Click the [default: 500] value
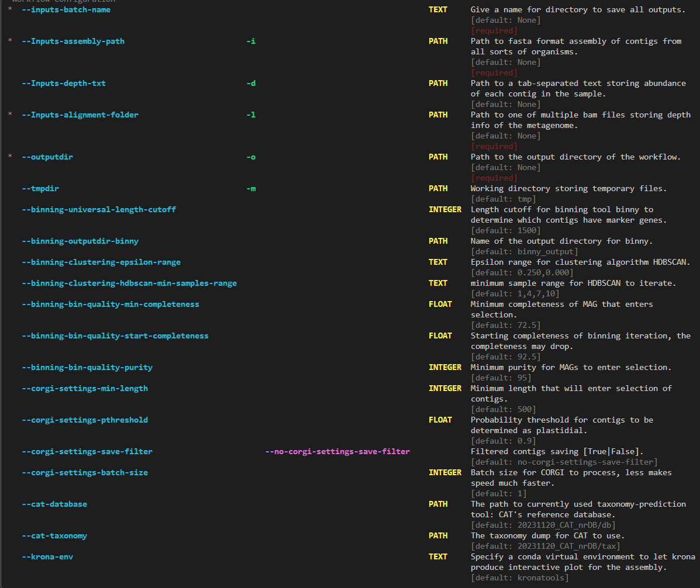 click(504, 410)
